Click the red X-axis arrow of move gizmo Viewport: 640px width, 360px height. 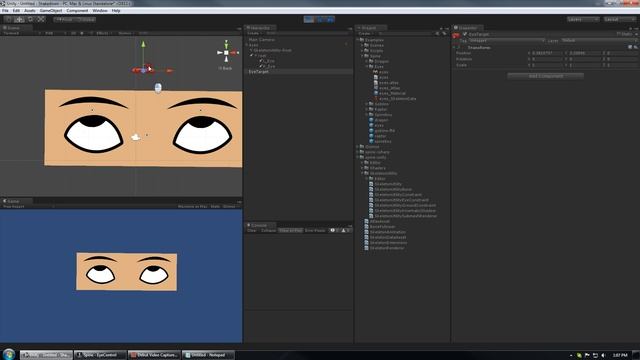[169, 71]
